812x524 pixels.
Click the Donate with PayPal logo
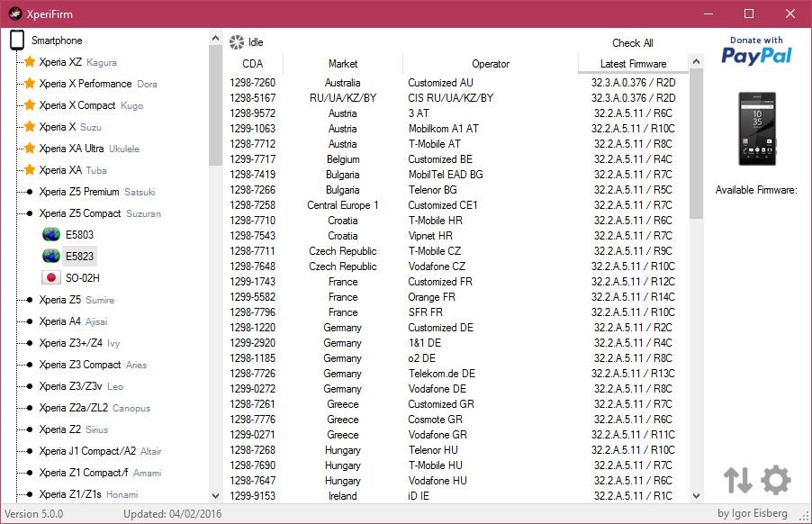click(x=756, y=50)
